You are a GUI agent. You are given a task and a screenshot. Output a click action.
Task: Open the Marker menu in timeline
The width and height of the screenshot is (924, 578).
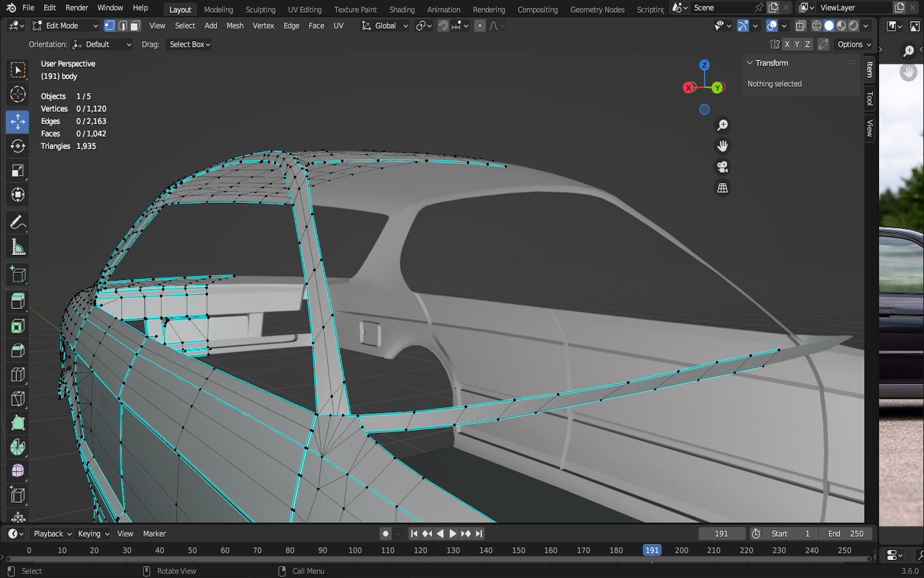point(155,534)
